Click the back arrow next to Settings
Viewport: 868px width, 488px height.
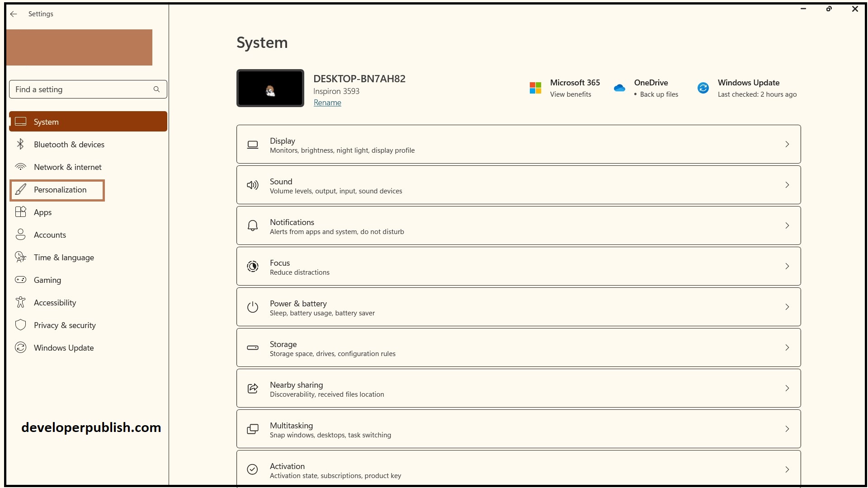pyautogui.click(x=14, y=14)
